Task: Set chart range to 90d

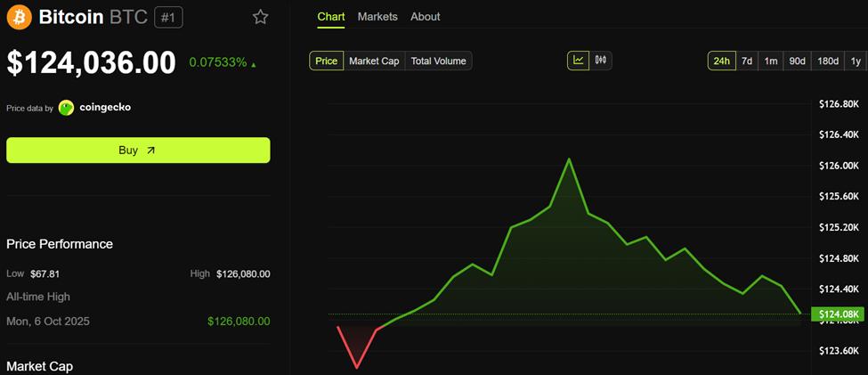Action: click(x=797, y=61)
